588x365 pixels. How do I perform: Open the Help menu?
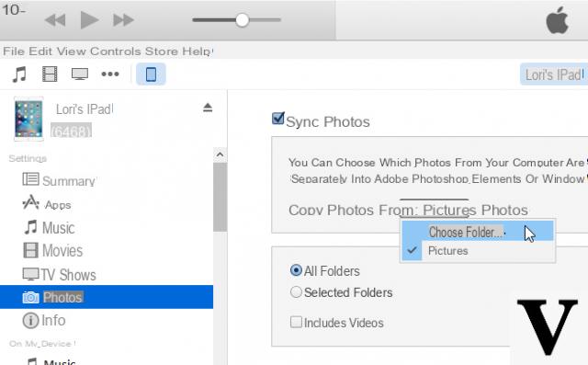198,51
